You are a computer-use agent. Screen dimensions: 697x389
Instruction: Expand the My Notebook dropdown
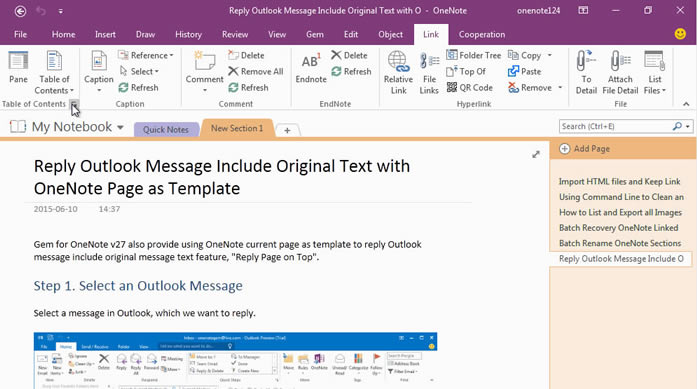[120, 127]
